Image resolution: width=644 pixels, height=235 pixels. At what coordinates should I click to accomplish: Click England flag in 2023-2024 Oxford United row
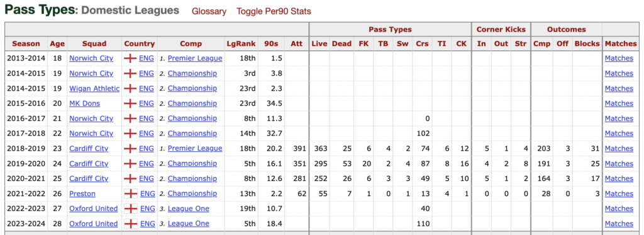pos(131,224)
